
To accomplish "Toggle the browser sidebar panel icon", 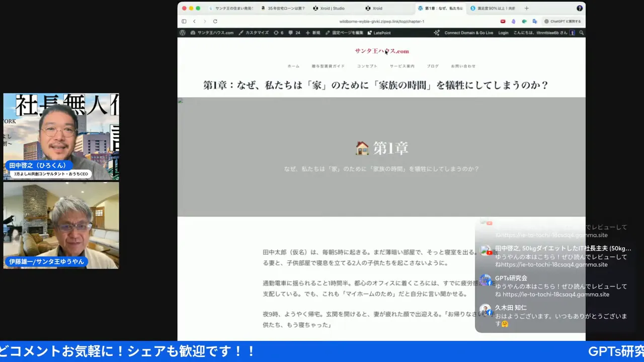I will (184, 22).
